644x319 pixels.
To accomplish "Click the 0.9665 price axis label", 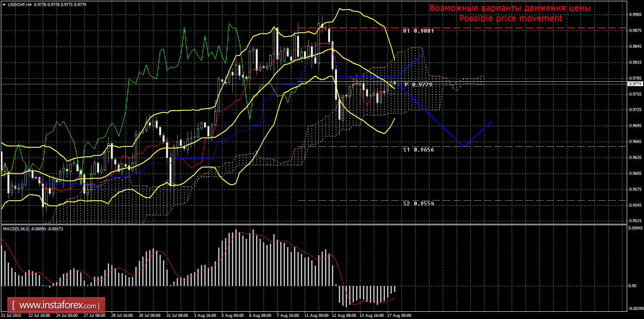I will click(635, 142).
